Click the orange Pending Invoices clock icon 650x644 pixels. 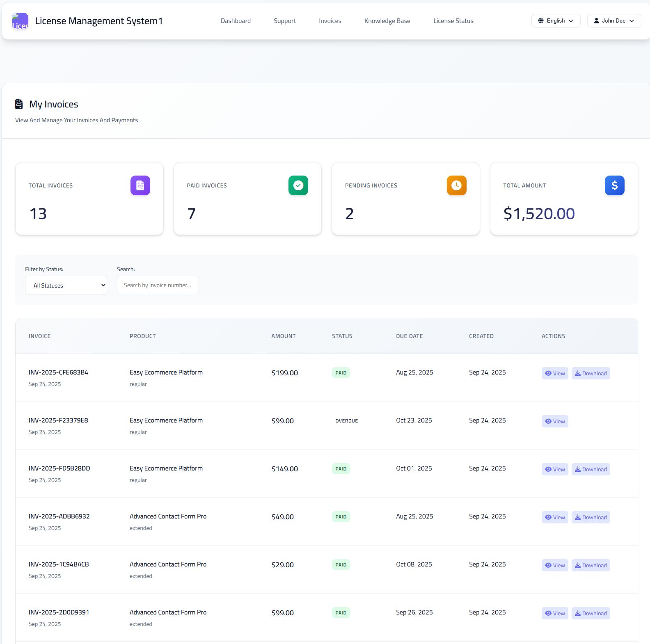point(457,185)
